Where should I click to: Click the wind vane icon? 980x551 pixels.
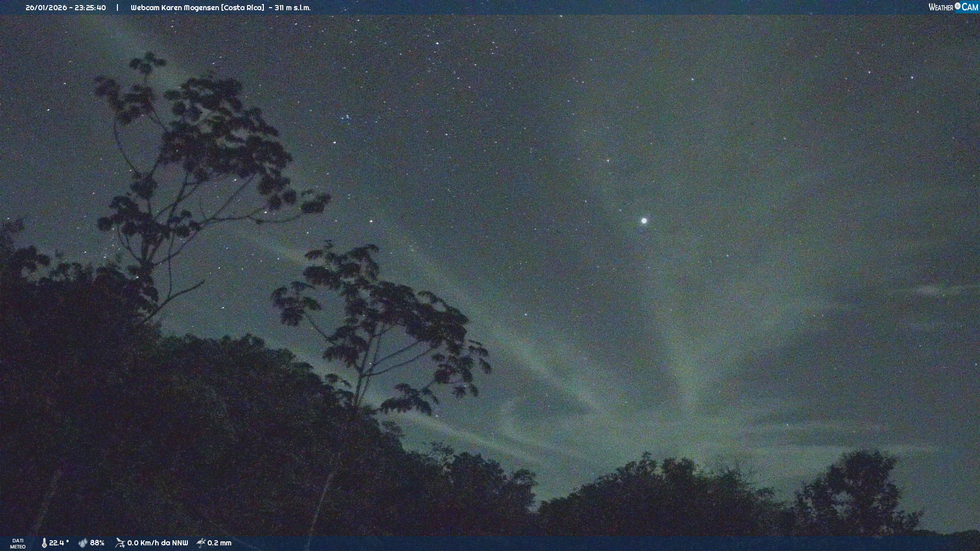tap(120, 543)
